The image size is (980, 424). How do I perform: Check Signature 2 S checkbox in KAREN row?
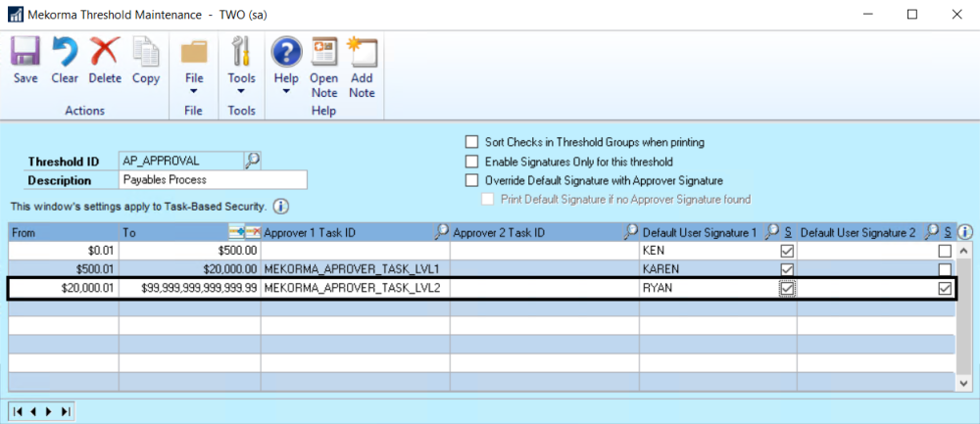946,269
